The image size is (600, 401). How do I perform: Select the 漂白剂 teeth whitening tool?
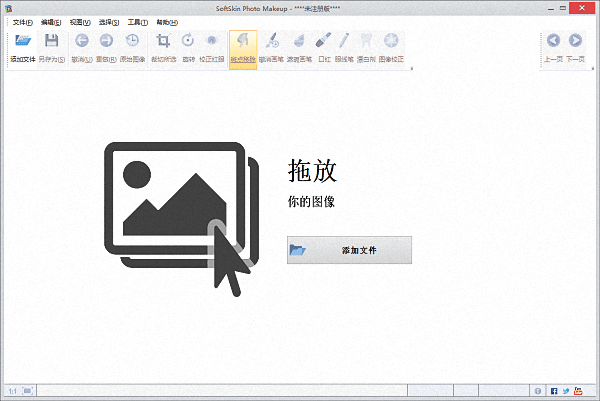[x=367, y=42]
